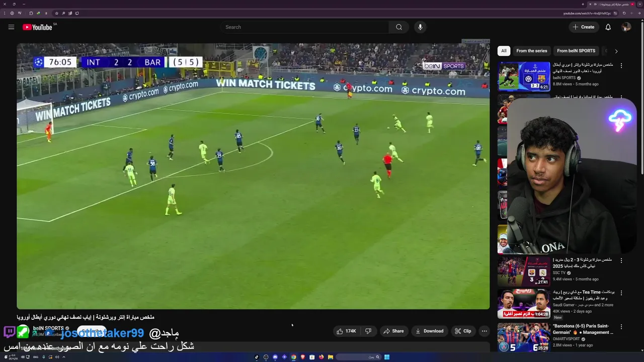Open Chrome from the taskbar
Screen dimensions: 644x362
click(293, 357)
